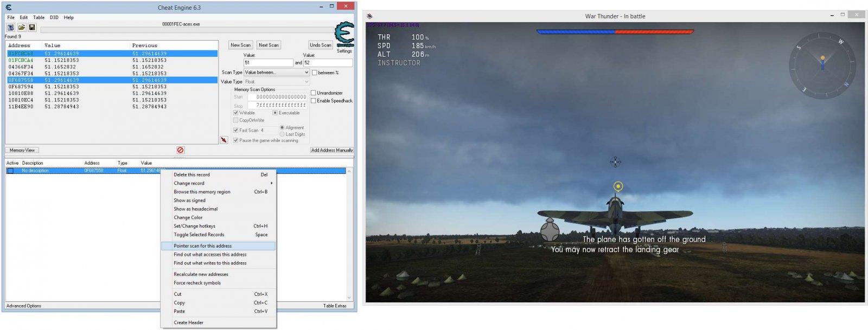Click red arrow to add selected addresses
This screenshot has width=868, height=330.
(224, 140)
